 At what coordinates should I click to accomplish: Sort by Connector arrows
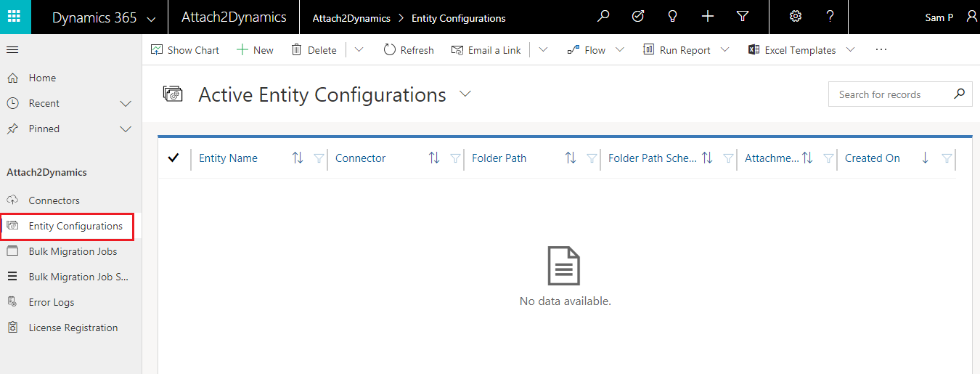click(434, 158)
